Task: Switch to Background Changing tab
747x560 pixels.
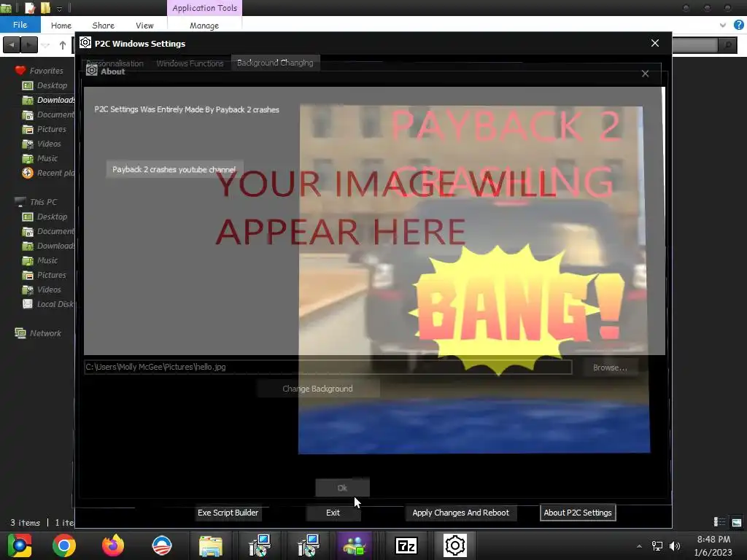Action: 275,63
